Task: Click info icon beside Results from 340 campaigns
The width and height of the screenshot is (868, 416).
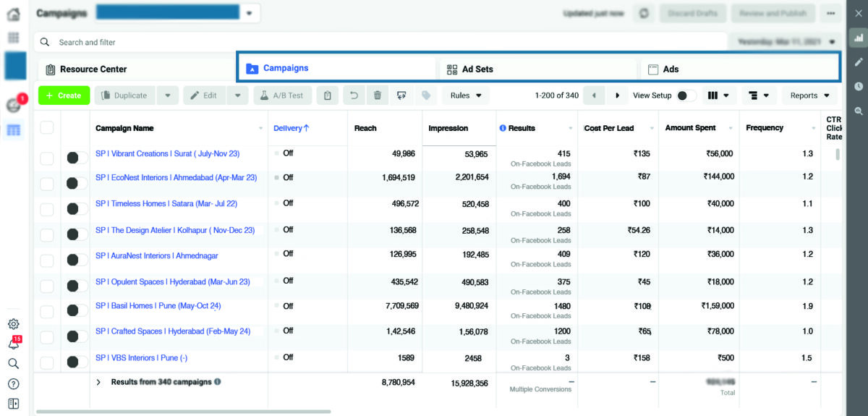Action: [x=218, y=381]
